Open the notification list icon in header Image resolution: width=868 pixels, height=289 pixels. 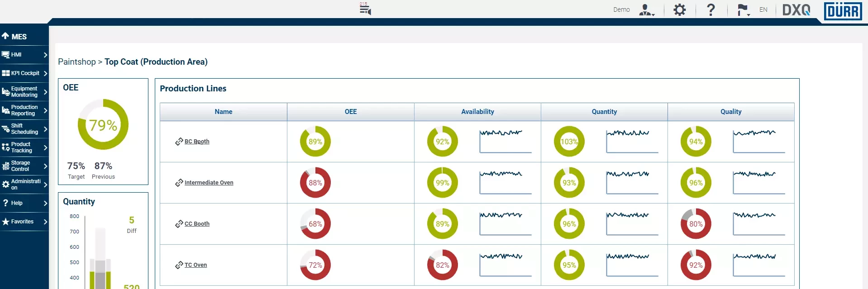(365, 9)
